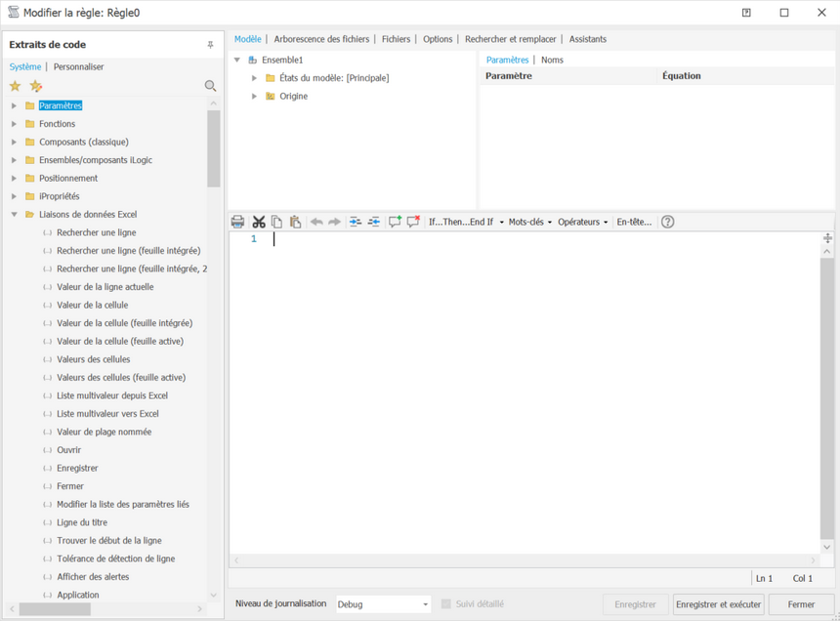The height and width of the screenshot is (621, 840).
Task: Open help via the question mark icon
Action: pos(668,222)
